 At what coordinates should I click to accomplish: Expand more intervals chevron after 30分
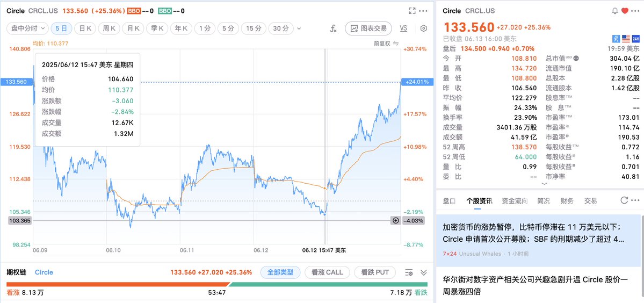point(299,28)
